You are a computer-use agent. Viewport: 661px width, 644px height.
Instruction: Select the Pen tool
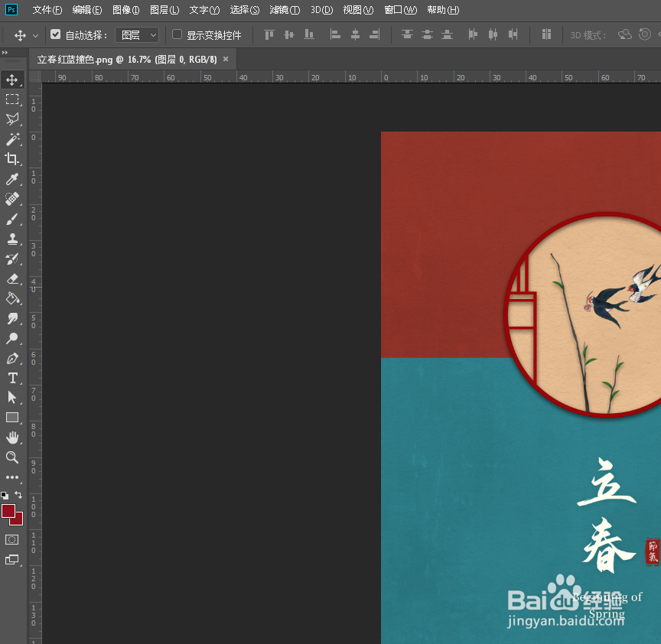tap(12, 358)
